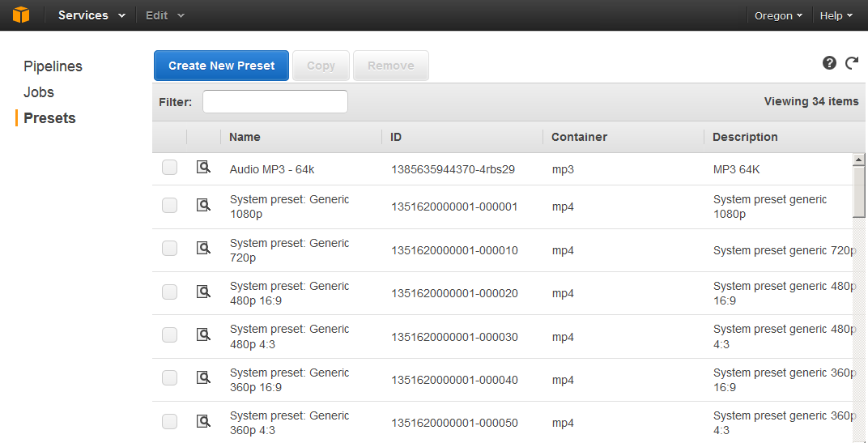Click name System preset: Generic 720p

(x=290, y=249)
